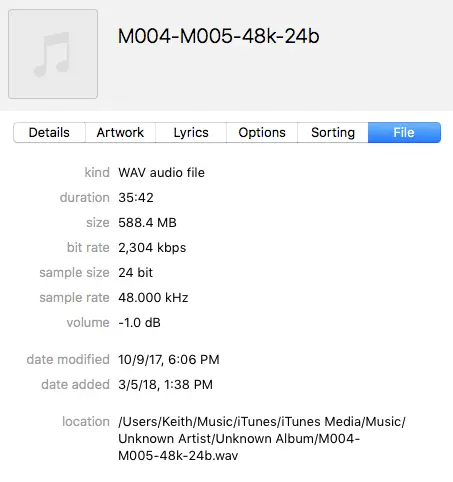This screenshot has width=453, height=482.
Task: Click the 588.4 MB size value
Action: coord(147,223)
